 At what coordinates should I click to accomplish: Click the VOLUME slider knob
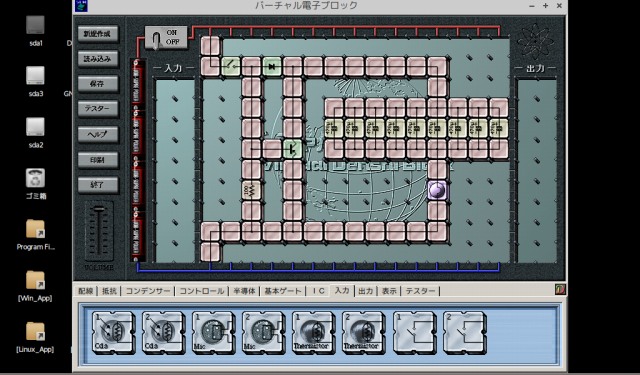(x=99, y=209)
